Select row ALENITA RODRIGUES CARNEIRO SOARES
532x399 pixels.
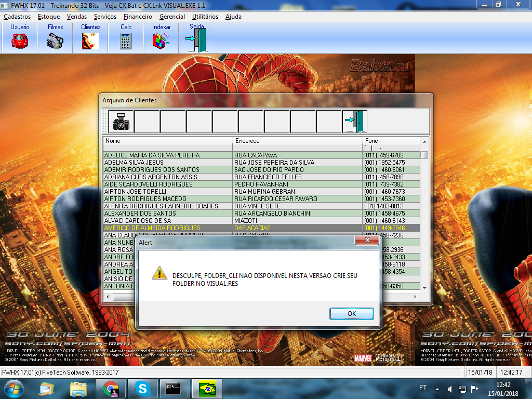click(x=261, y=206)
